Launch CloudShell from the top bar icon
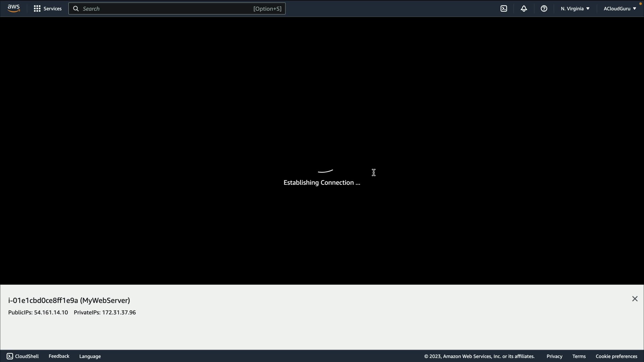The height and width of the screenshot is (362, 644). pyautogui.click(x=504, y=9)
